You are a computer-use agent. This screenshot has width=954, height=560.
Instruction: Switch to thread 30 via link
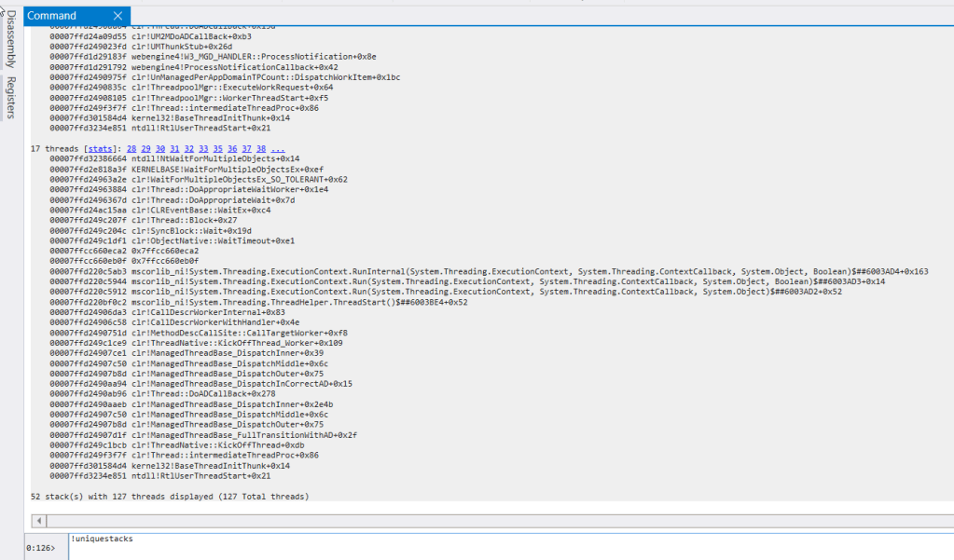160,149
